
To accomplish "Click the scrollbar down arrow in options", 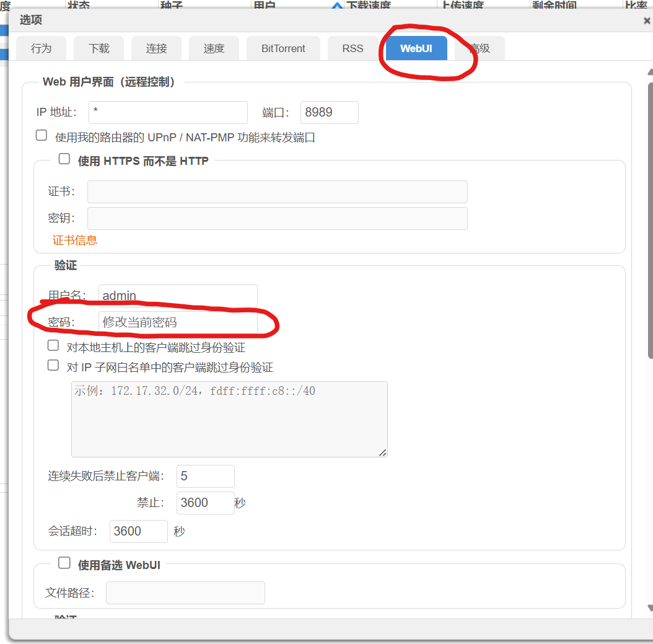I will pyautogui.click(x=649, y=608).
